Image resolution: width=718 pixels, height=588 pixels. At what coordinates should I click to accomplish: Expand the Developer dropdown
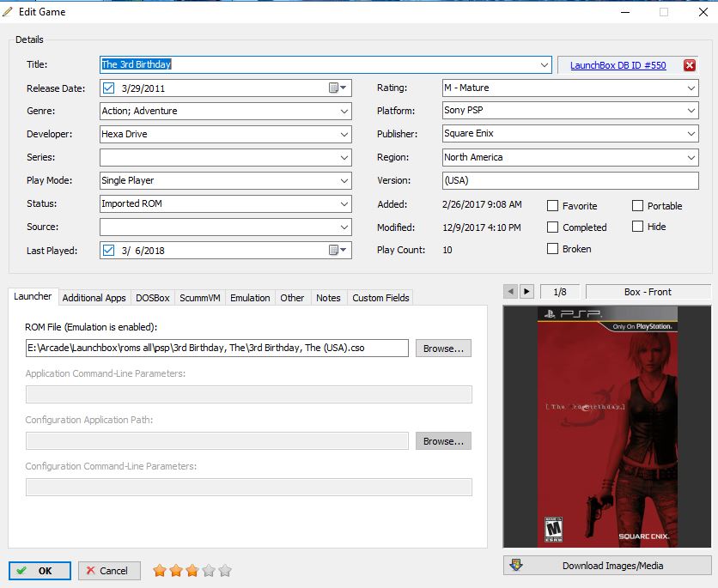(x=344, y=135)
